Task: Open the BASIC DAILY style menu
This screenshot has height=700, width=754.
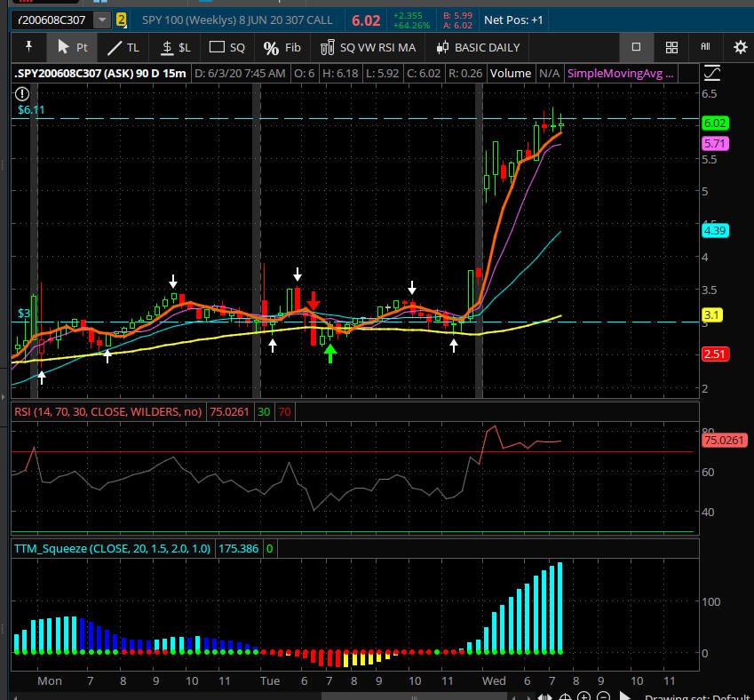Action: pyautogui.click(x=477, y=47)
